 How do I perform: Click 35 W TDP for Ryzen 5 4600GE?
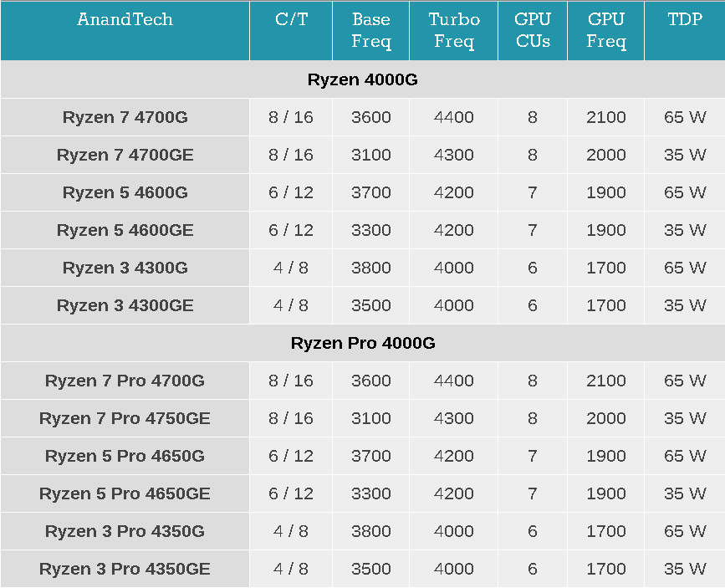(685, 230)
